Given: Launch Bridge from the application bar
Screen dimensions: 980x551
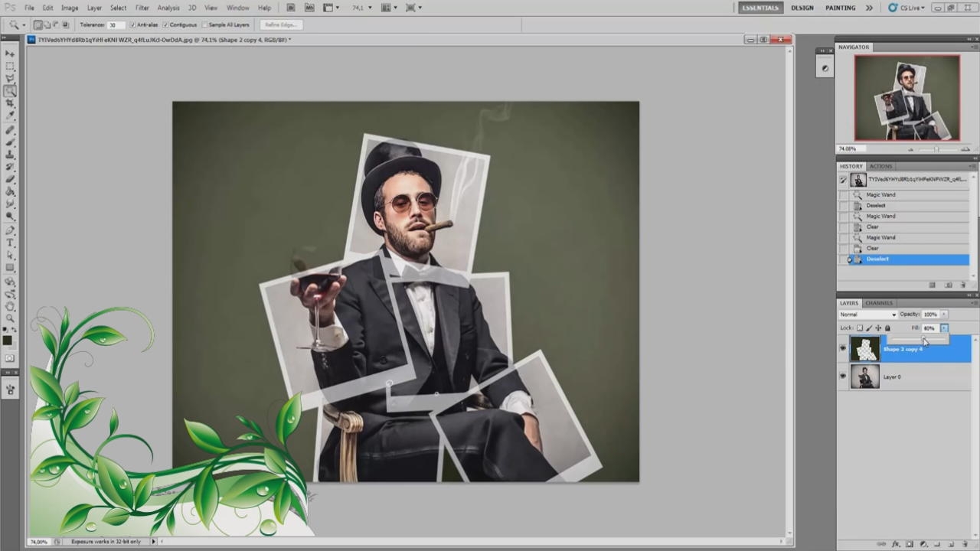Looking at the screenshot, I should pos(291,8).
